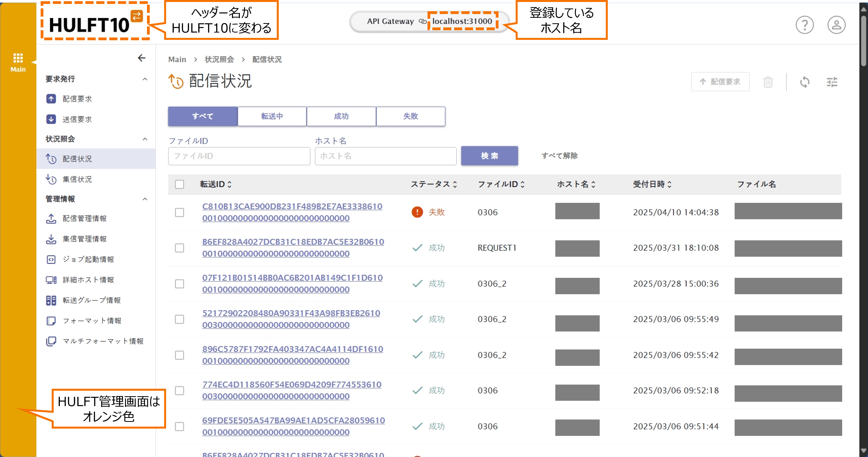
Task: Click すべて解除 clear all link
Action: [559, 156]
